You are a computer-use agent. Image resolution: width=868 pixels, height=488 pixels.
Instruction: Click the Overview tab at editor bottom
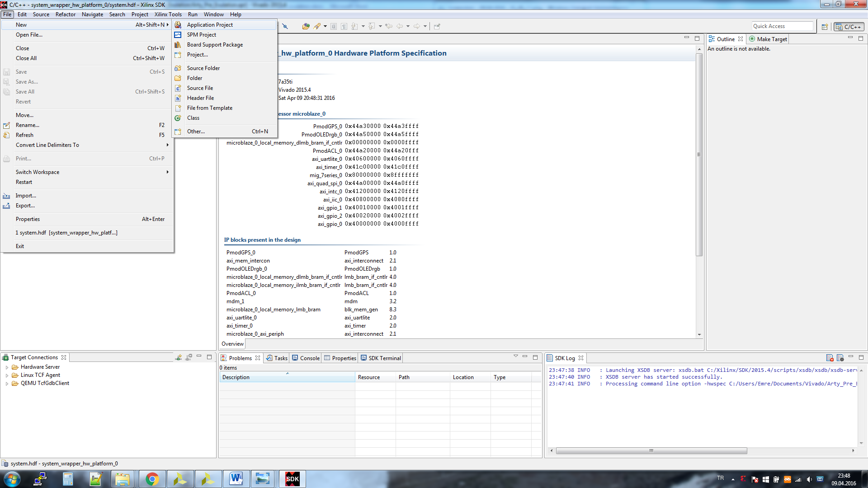pyautogui.click(x=232, y=344)
